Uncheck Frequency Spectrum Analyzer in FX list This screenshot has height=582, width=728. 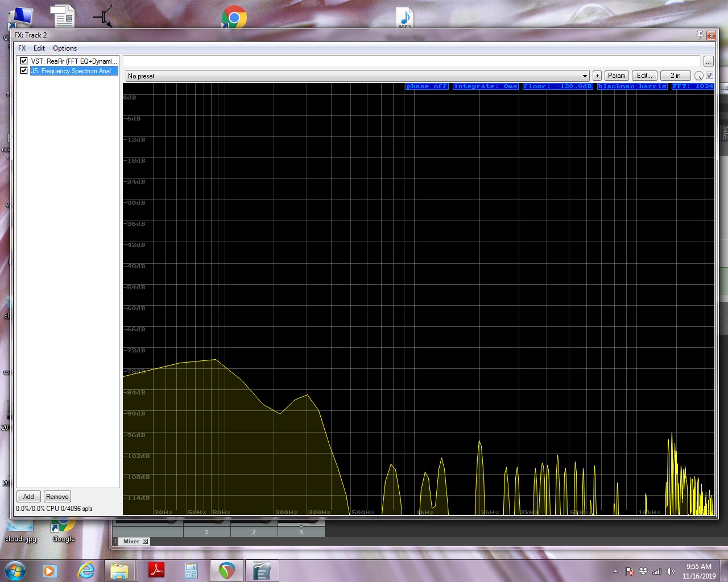pyautogui.click(x=24, y=71)
